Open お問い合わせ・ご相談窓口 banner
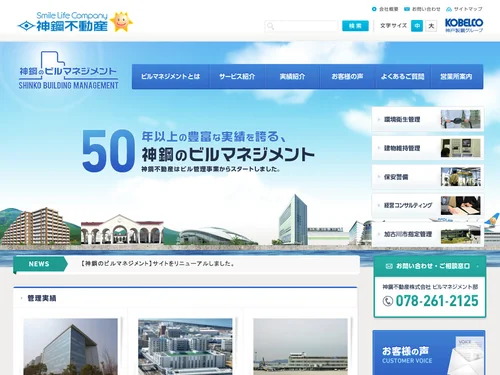Image resolution: width=500 pixels, height=375 pixels. click(x=430, y=266)
